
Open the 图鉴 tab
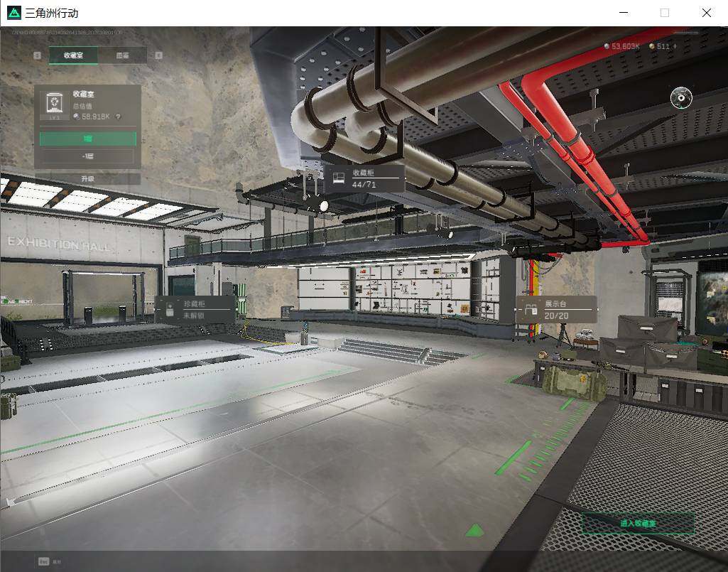click(123, 55)
